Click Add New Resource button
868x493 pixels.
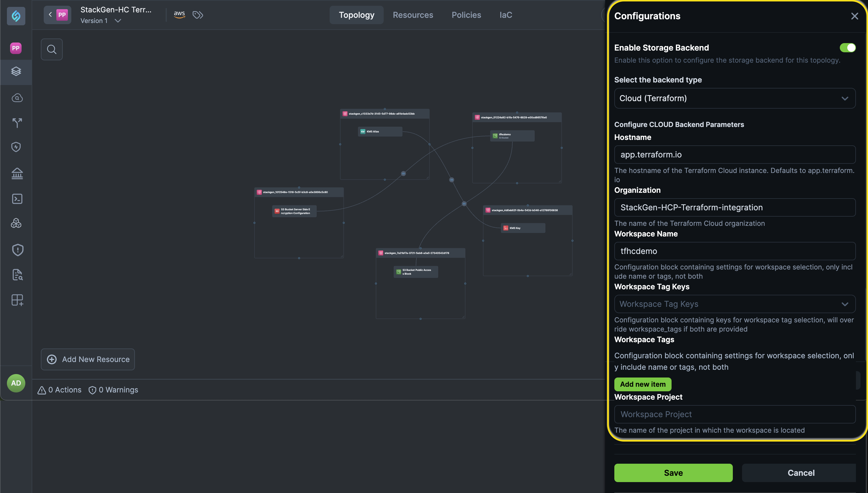pos(88,359)
